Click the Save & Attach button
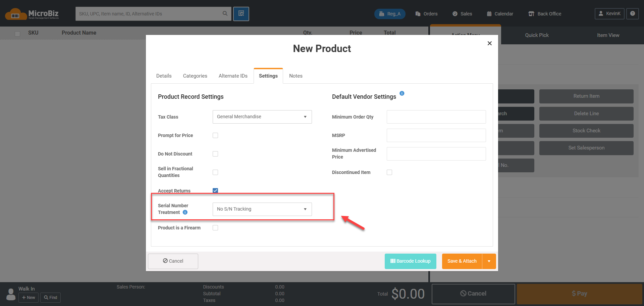Viewport: 644px width, 306px height. tap(462, 261)
